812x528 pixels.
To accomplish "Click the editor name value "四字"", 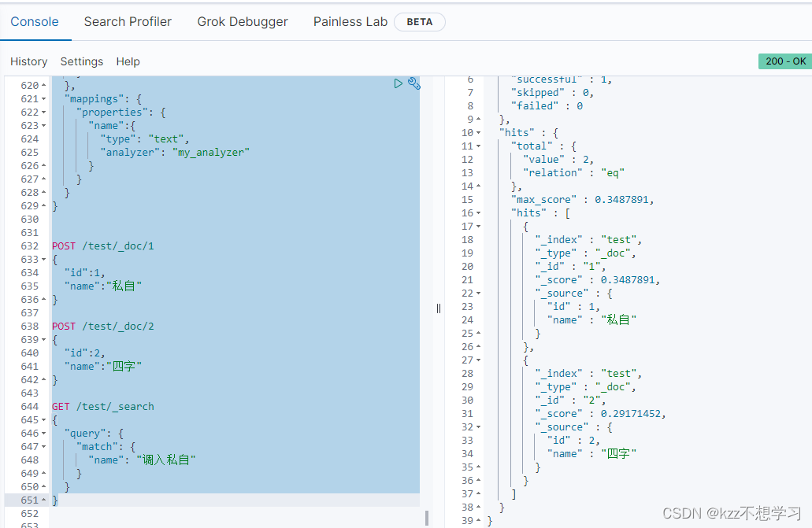I will (124, 366).
